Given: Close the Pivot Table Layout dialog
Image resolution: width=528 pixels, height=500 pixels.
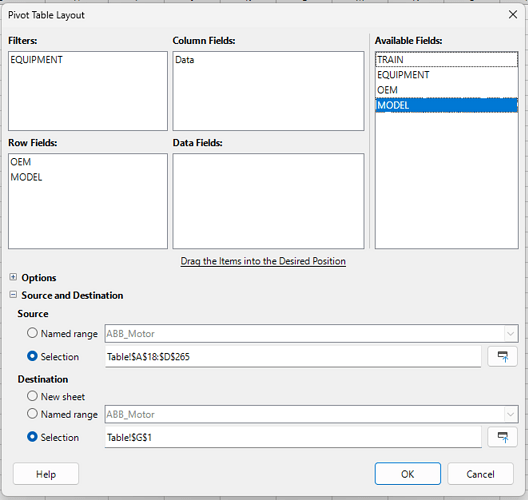Looking at the screenshot, I should pyautogui.click(x=513, y=14).
